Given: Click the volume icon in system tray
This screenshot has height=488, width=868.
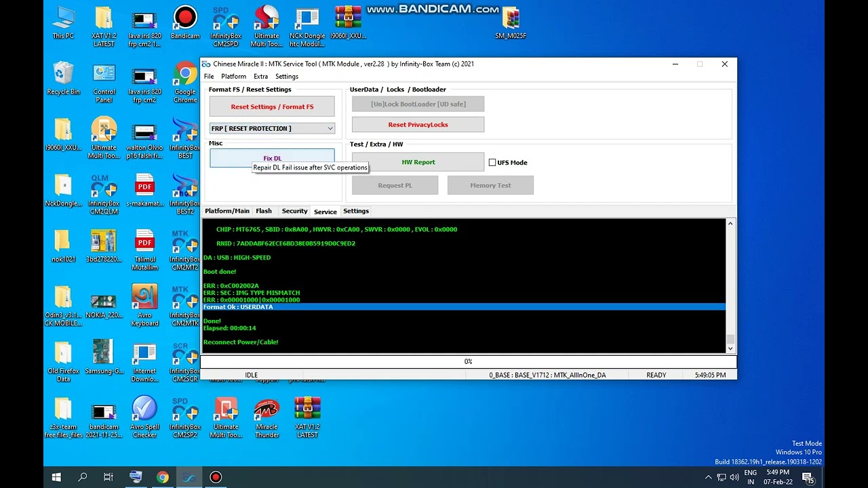Looking at the screenshot, I should point(734,477).
